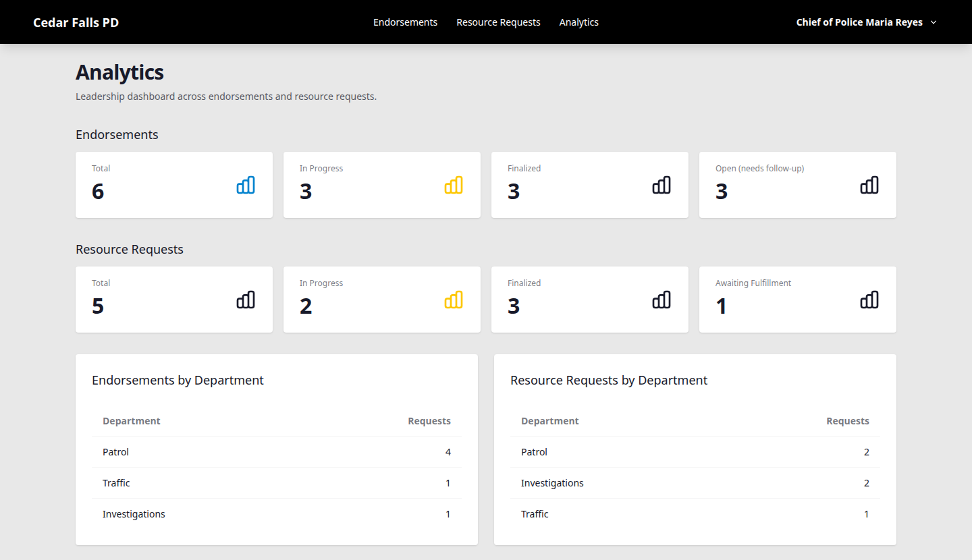Screen dimensions: 972x560
Task: Click the Cedar Falls PD logo link
Action: [76, 22]
